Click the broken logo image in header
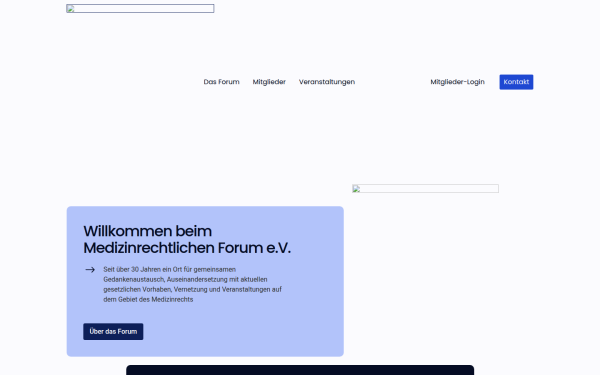This screenshot has width=600, height=375. (x=140, y=8)
